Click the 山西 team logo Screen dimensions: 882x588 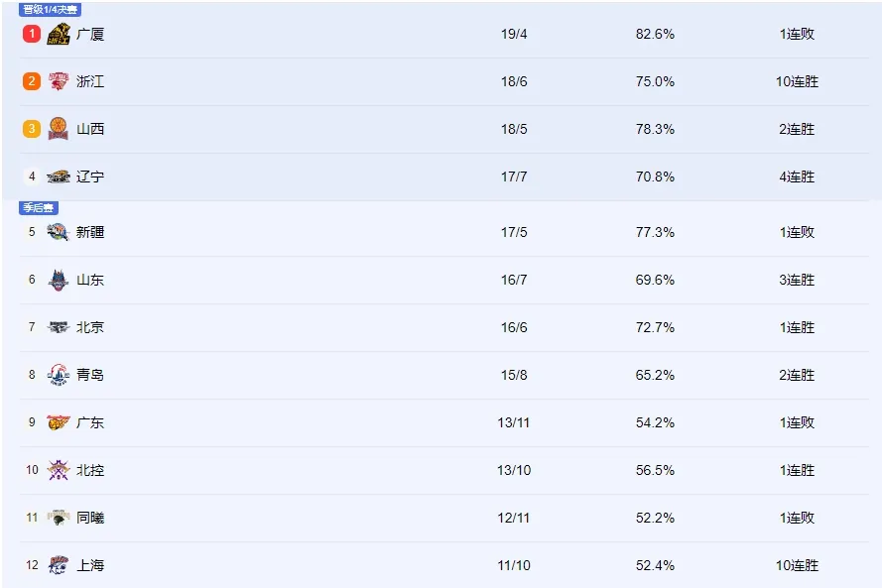[x=58, y=129]
